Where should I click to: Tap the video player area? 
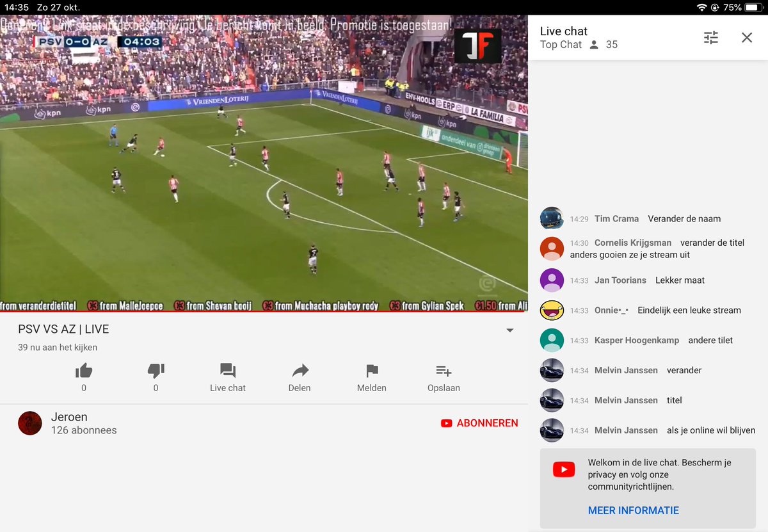[264, 163]
